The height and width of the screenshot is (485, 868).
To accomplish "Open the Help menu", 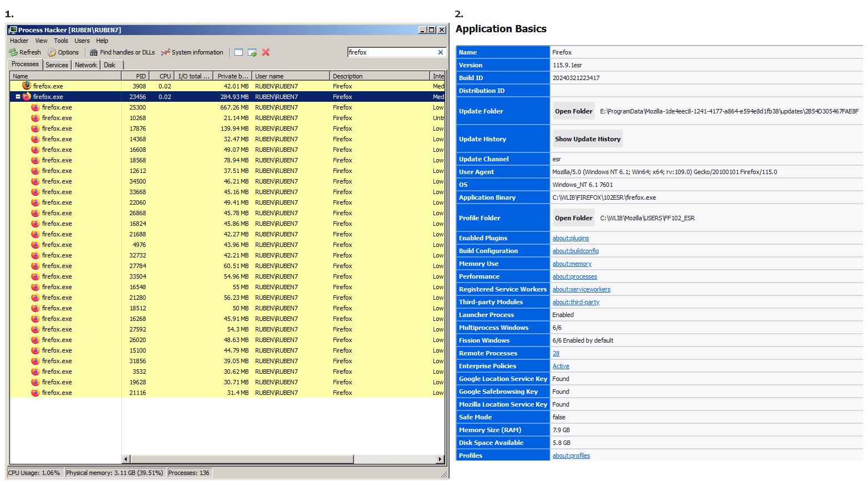I will click(102, 41).
